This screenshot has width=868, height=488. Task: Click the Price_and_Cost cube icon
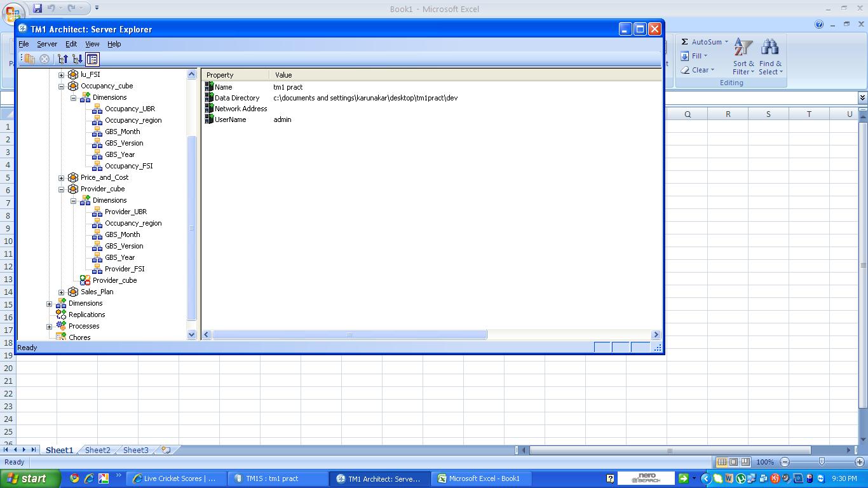[x=73, y=177]
